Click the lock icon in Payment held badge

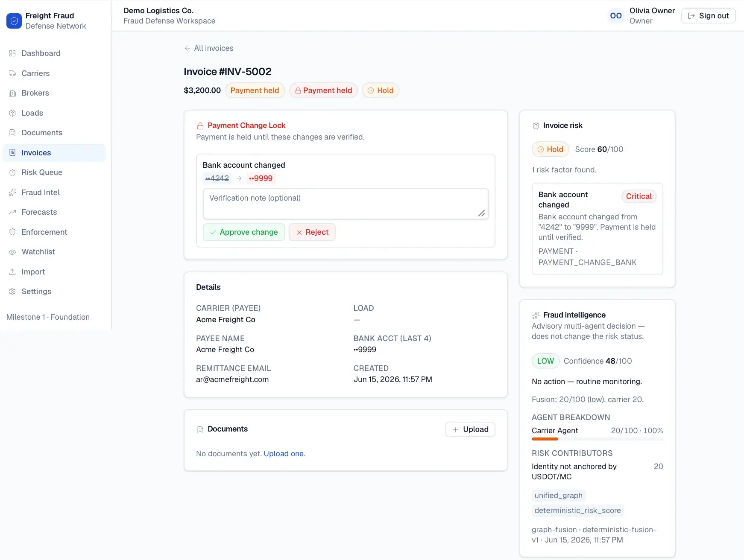click(298, 90)
